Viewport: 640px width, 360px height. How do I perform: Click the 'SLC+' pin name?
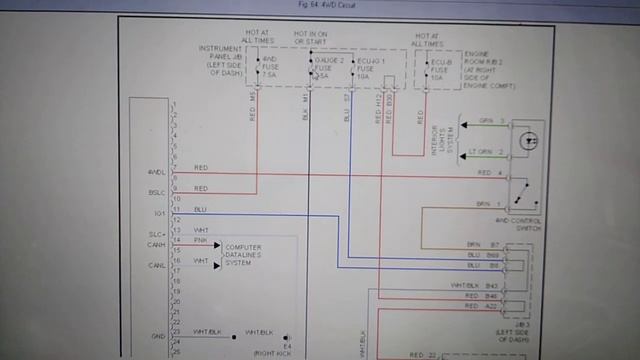tap(157, 234)
